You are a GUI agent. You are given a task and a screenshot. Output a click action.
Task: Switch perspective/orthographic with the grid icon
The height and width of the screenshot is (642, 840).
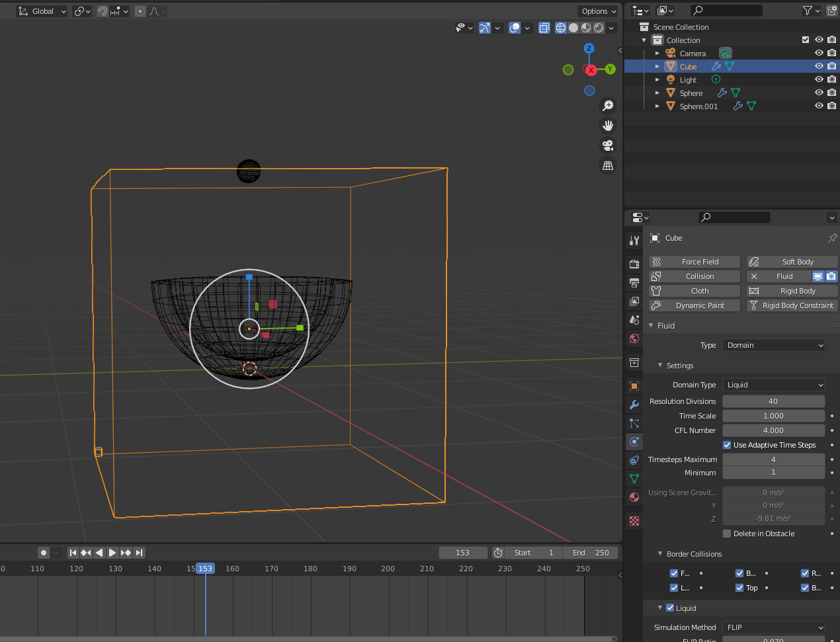tap(608, 165)
